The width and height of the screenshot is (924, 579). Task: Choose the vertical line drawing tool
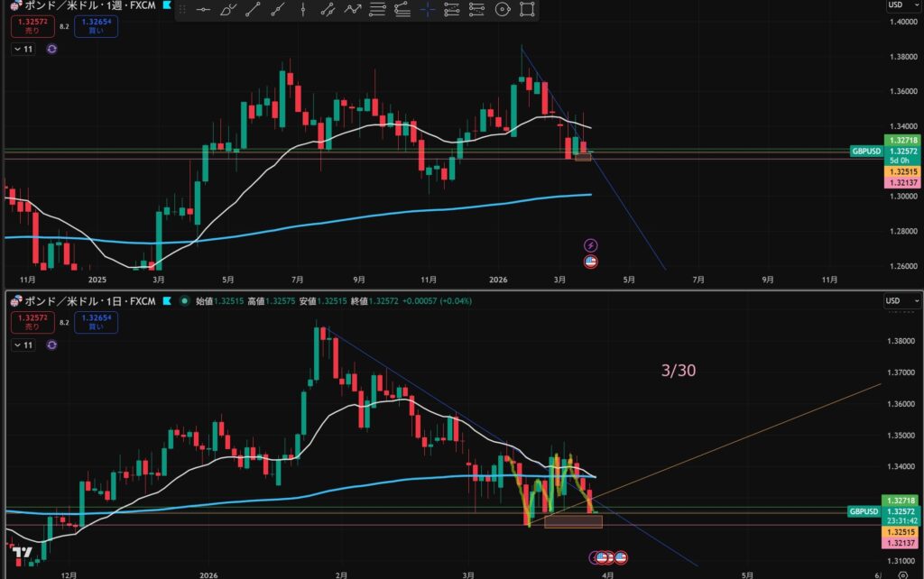[302, 10]
